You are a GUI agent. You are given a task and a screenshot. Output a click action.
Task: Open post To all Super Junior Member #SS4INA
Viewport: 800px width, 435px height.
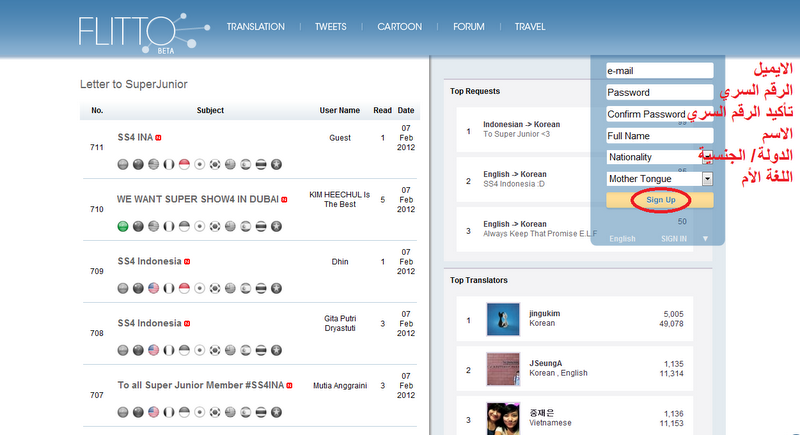pyautogui.click(x=201, y=385)
